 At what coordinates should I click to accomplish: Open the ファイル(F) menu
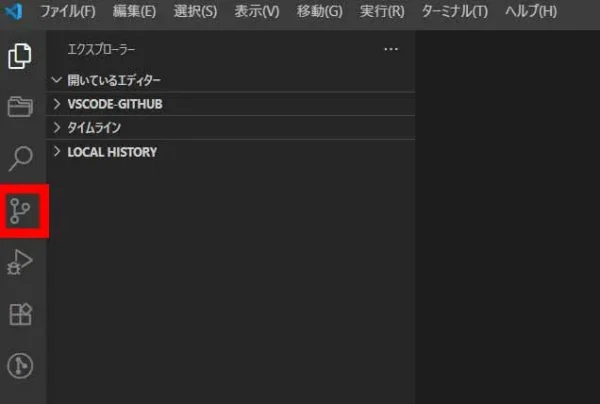click(x=68, y=12)
